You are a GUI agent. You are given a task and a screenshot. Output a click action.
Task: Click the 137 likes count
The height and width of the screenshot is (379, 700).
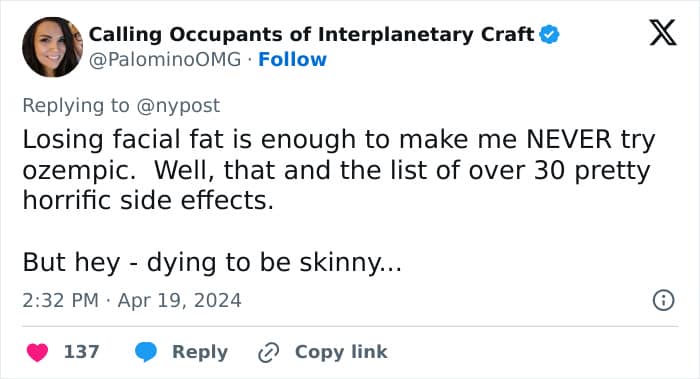tap(81, 352)
